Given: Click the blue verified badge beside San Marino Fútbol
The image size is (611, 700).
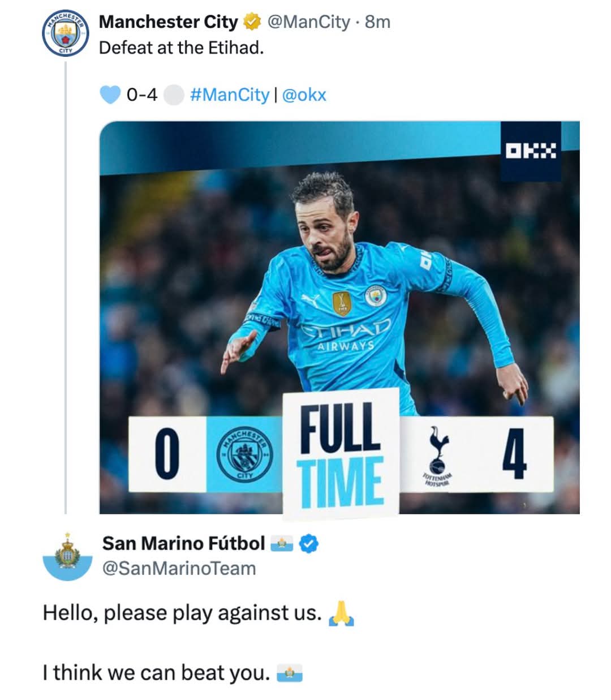Looking at the screenshot, I should [308, 544].
